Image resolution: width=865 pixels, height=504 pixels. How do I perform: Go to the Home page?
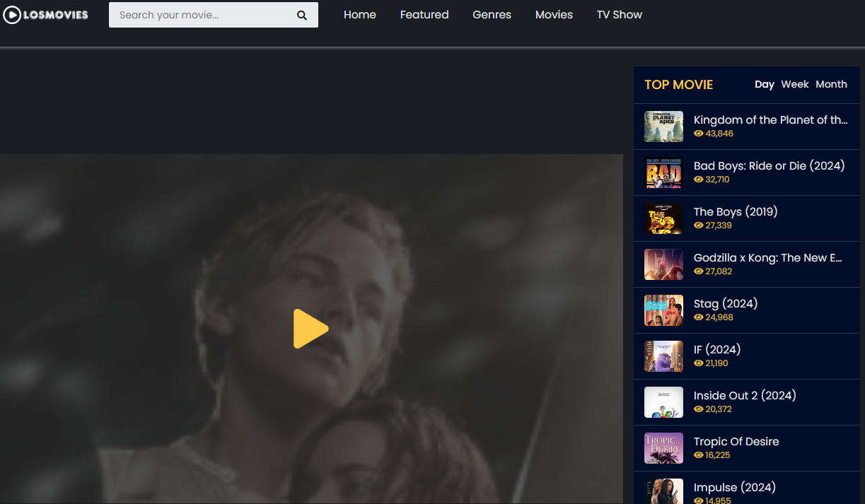[360, 14]
